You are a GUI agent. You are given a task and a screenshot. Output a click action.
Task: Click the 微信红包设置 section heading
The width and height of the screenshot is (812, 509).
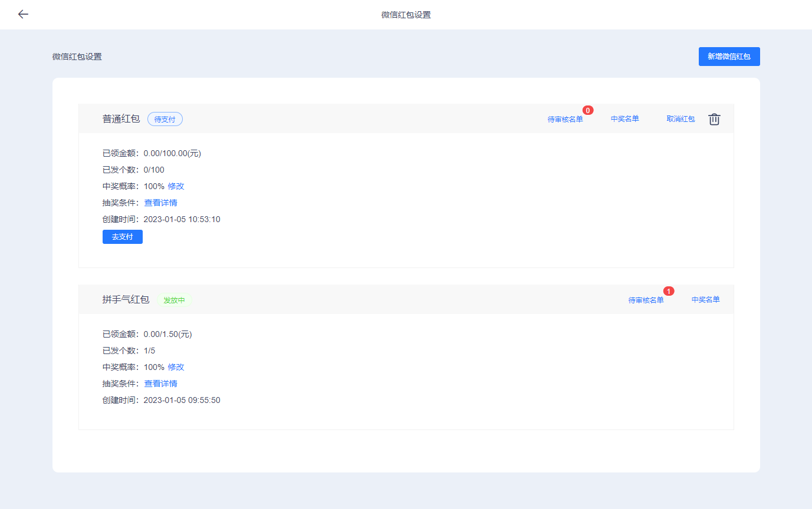point(77,57)
